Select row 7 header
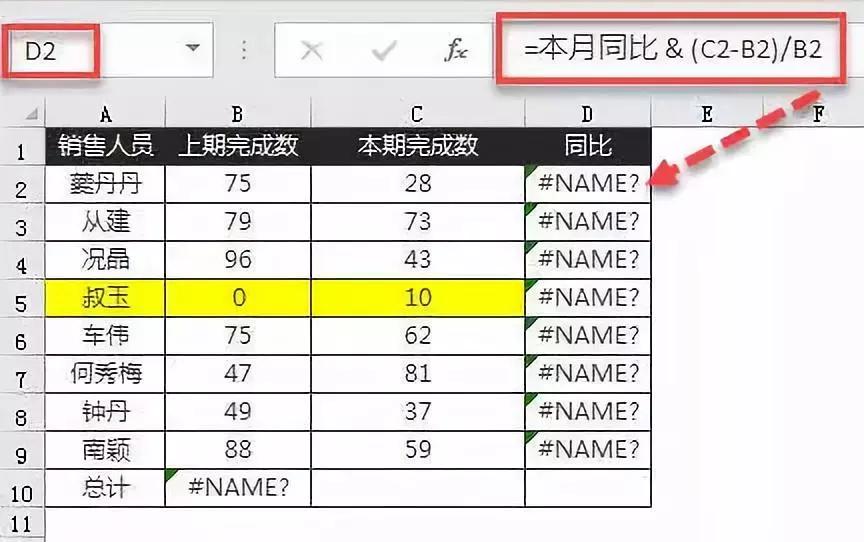This screenshot has width=864, height=542. click(x=21, y=375)
